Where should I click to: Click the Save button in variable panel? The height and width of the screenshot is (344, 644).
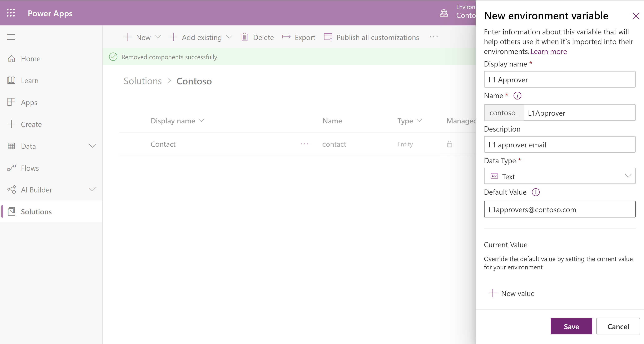571,326
